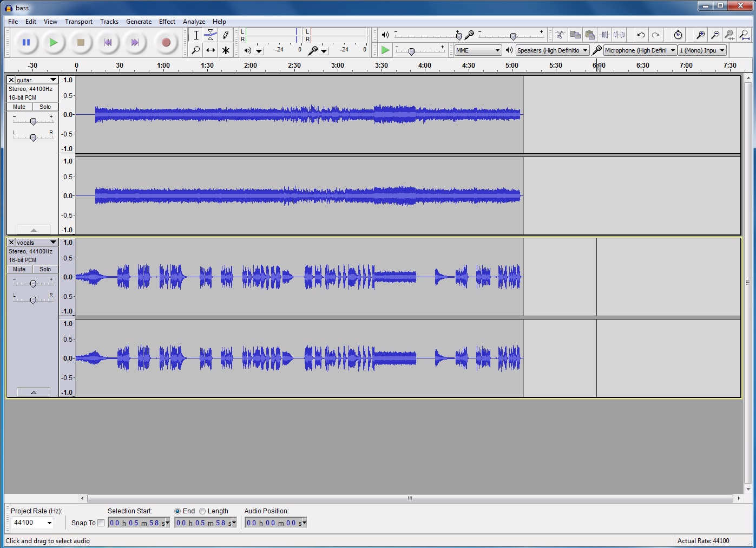Screen dimensions: 756x548
Task: Click the Record button
Action: (166, 42)
